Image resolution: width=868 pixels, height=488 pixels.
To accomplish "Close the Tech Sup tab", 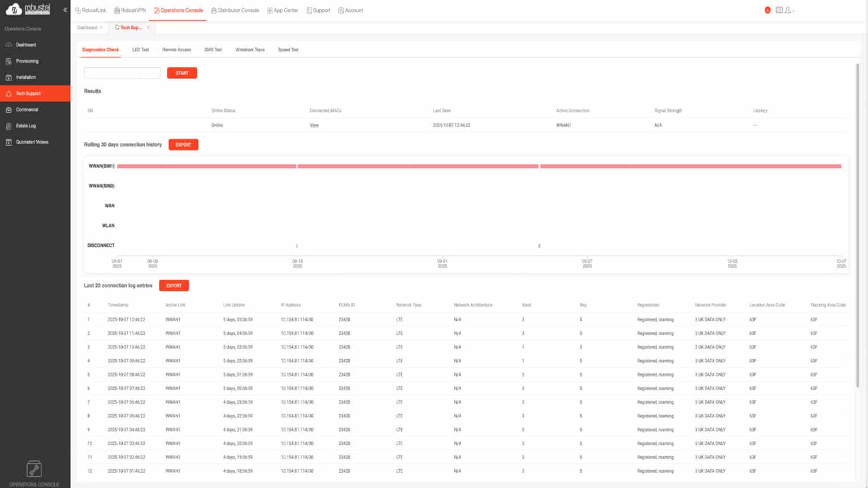I will coord(148,28).
